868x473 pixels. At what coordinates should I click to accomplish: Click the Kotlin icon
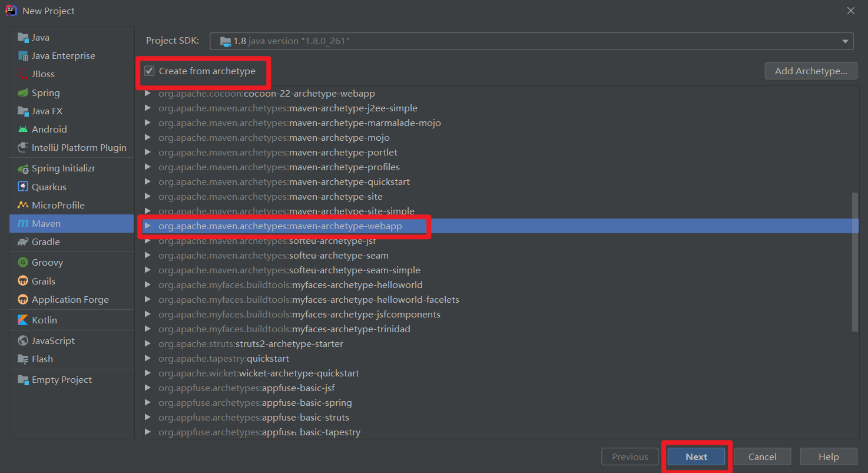tap(23, 320)
